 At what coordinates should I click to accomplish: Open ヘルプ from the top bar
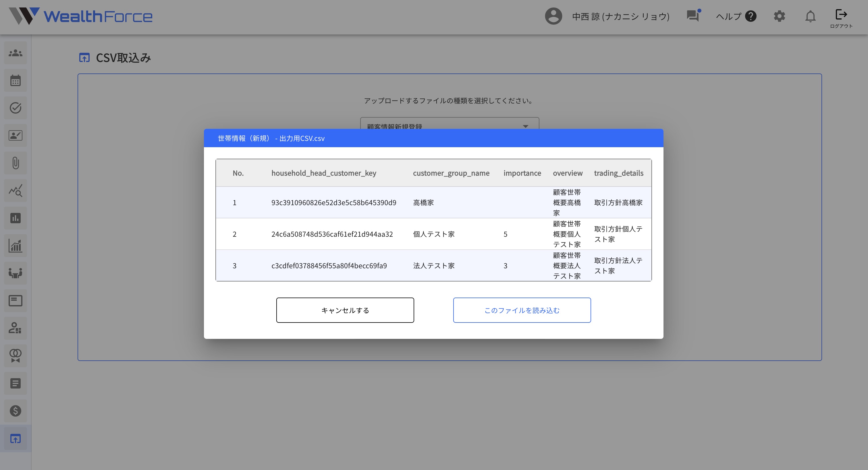(736, 16)
